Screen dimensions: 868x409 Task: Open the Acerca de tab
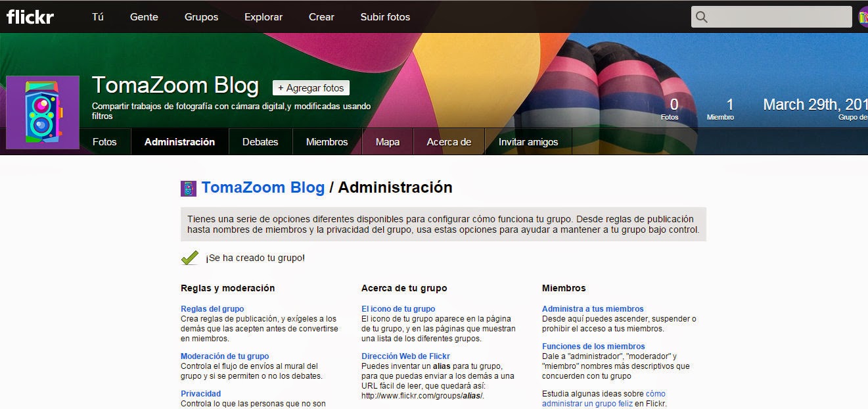[449, 141]
